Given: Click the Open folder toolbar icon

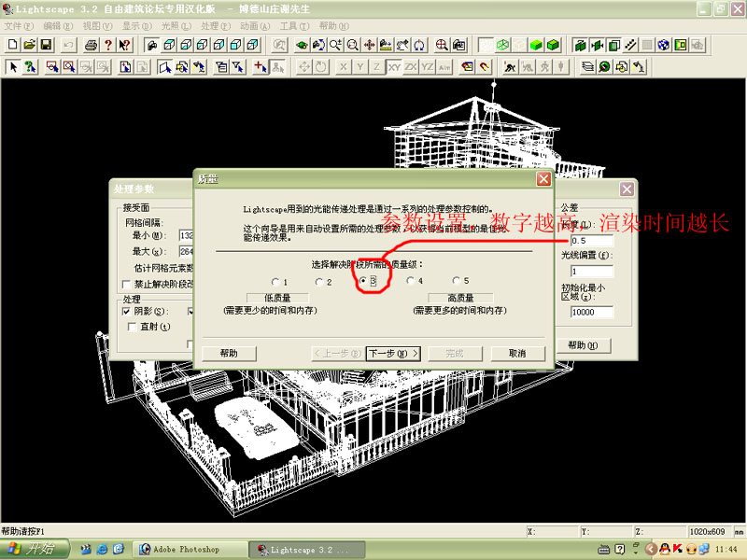Looking at the screenshot, I should click(x=30, y=45).
